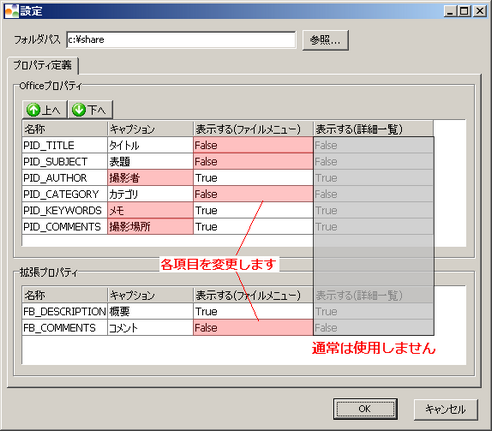Edit the 表題 caption cell
This screenshot has width=492, height=431.
[x=150, y=161]
